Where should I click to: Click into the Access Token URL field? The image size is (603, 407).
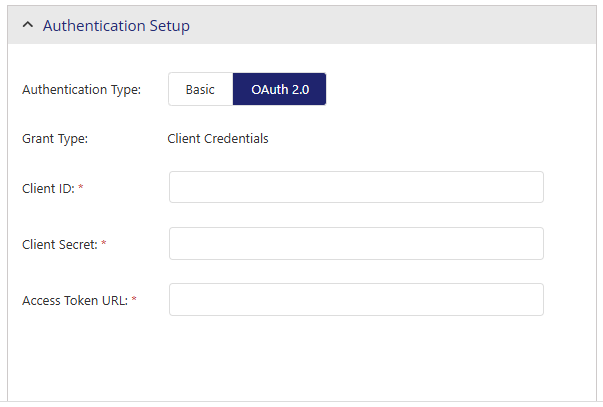tap(356, 299)
